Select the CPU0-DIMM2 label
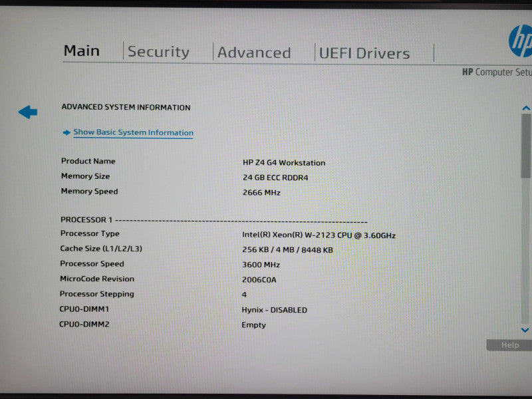Viewport: 532px width, 399px height. 84,324
